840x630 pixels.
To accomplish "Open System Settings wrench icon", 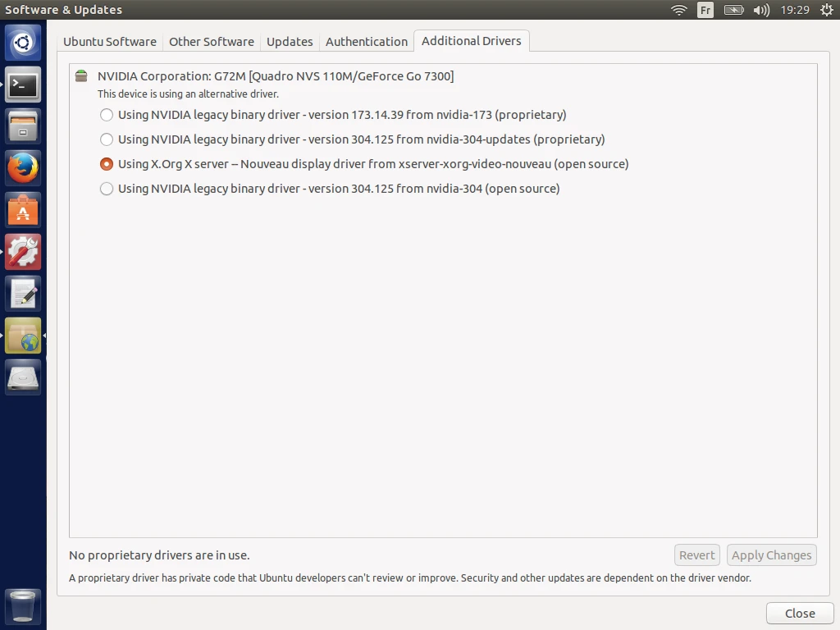I will 23,252.
